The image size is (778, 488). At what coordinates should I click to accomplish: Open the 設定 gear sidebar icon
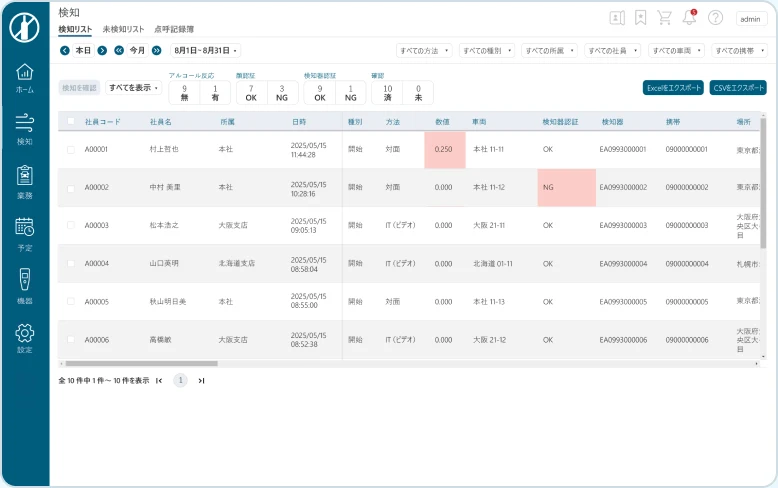click(x=24, y=339)
